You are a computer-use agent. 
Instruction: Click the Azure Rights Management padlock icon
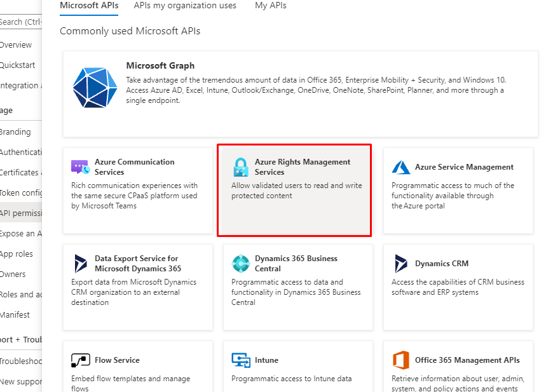point(240,167)
